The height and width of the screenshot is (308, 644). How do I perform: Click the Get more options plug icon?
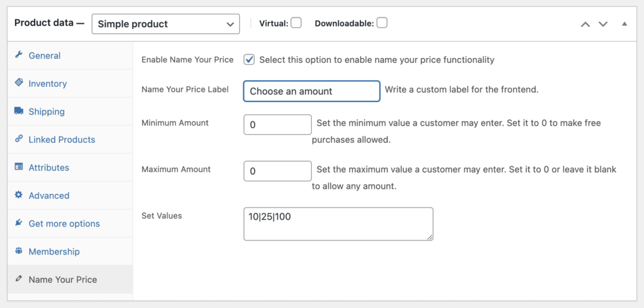18,223
